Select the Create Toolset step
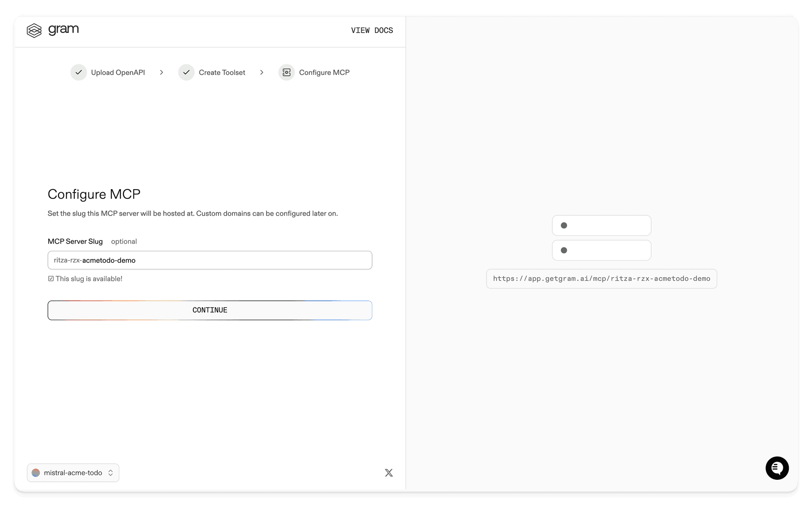This screenshot has width=812, height=506. click(222, 72)
